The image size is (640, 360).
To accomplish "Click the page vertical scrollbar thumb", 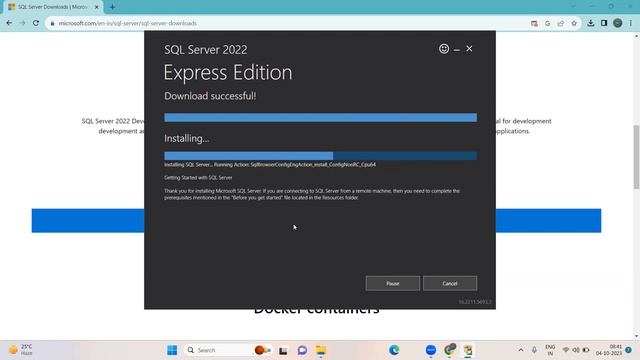I will [x=636, y=157].
